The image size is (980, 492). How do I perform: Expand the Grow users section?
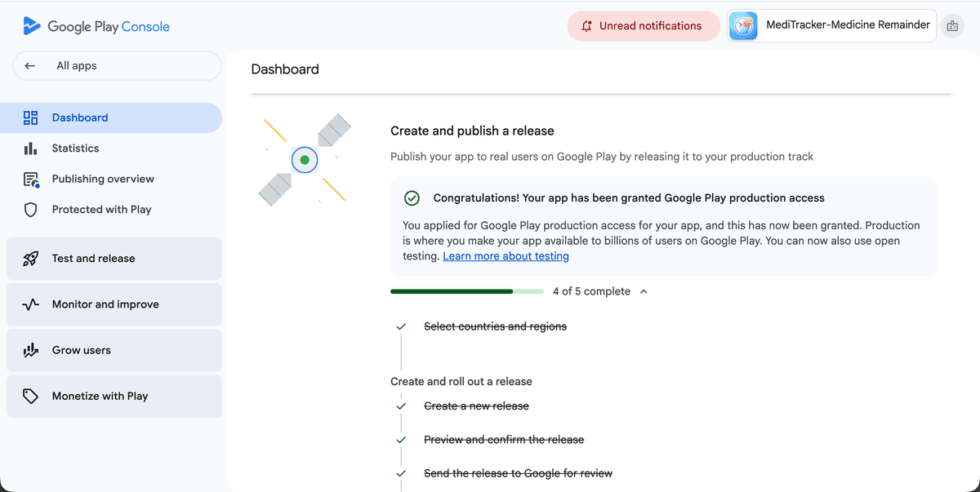click(114, 350)
